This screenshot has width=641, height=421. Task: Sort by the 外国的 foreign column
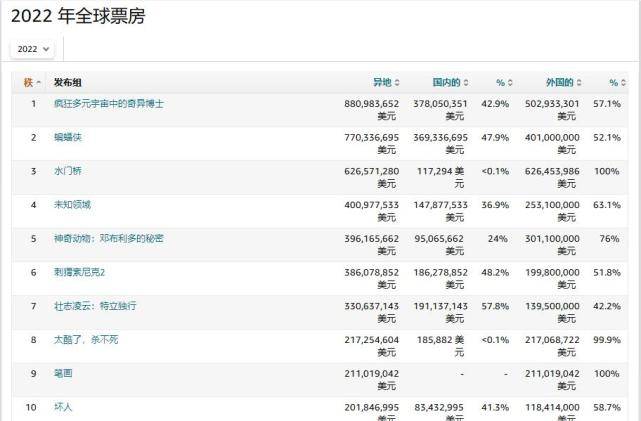(563, 82)
